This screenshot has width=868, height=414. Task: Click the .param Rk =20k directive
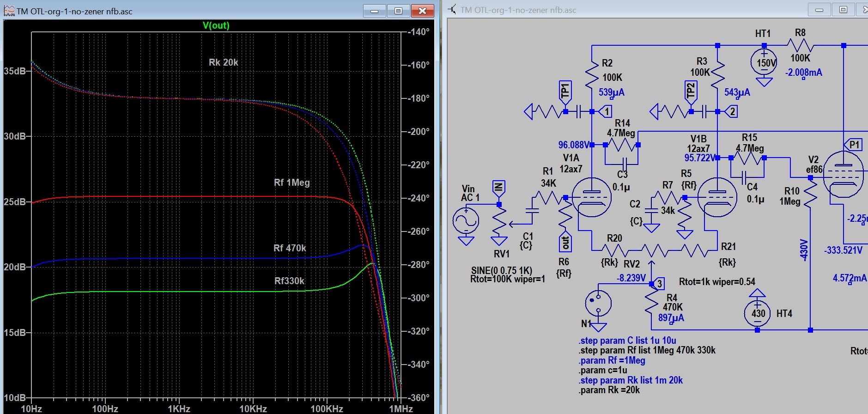pyautogui.click(x=609, y=390)
